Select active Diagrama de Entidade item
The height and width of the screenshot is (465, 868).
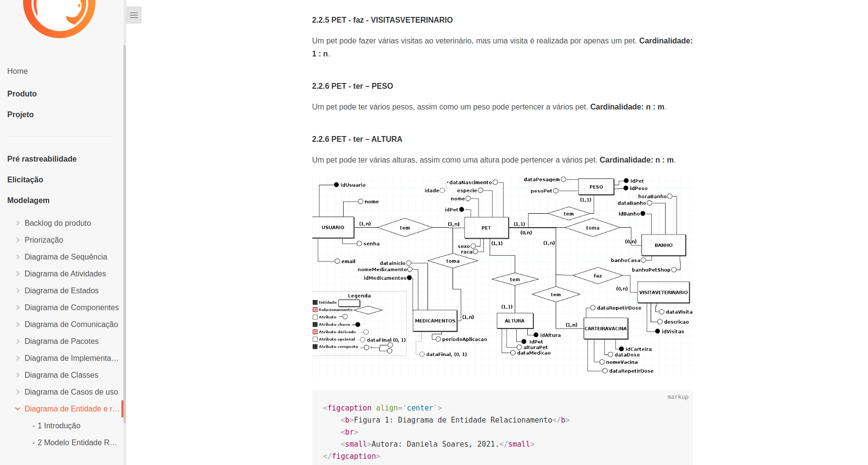coord(72,409)
